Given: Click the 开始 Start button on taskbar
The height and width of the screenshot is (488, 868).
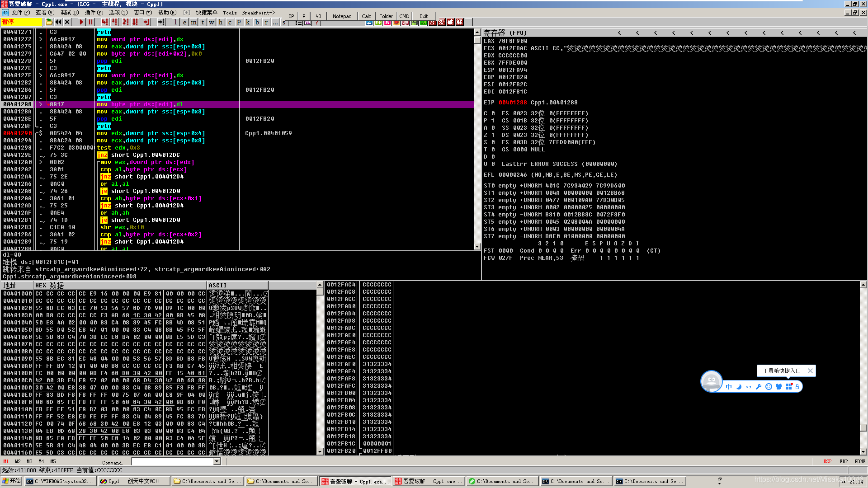Looking at the screenshot, I should 12,481.
